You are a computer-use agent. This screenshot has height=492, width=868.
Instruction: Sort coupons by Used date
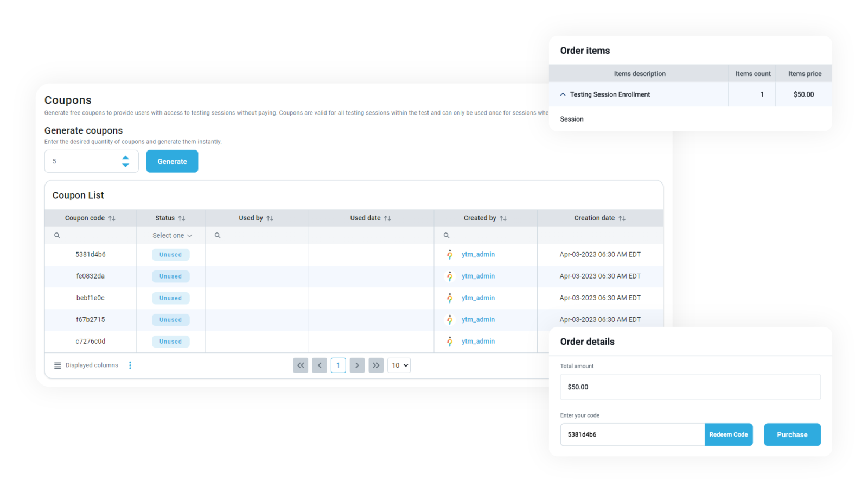tap(387, 218)
